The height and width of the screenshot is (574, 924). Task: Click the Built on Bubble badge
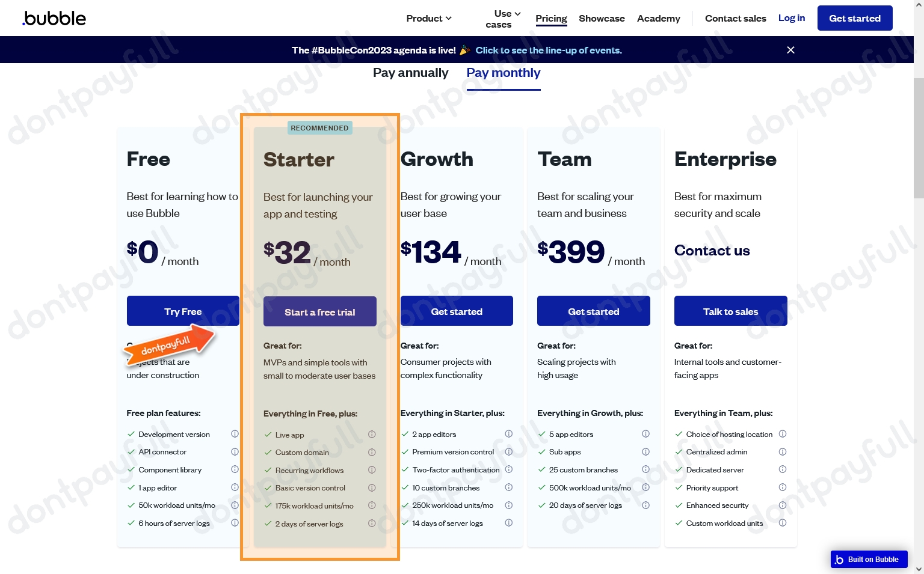pos(869,560)
